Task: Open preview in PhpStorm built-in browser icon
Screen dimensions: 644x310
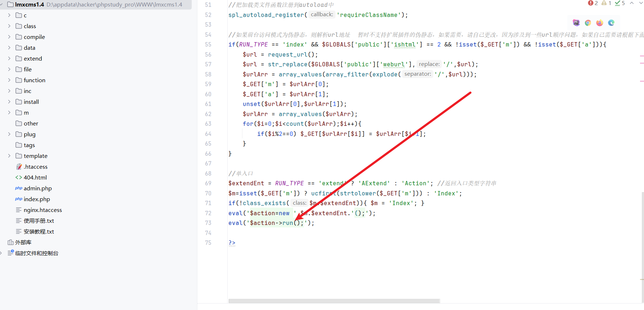Action: [x=576, y=23]
